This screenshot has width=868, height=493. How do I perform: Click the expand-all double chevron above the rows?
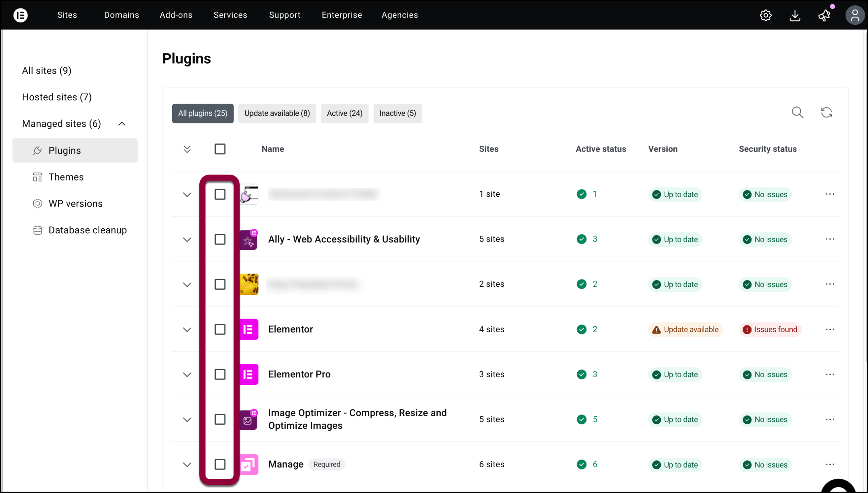coord(188,149)
